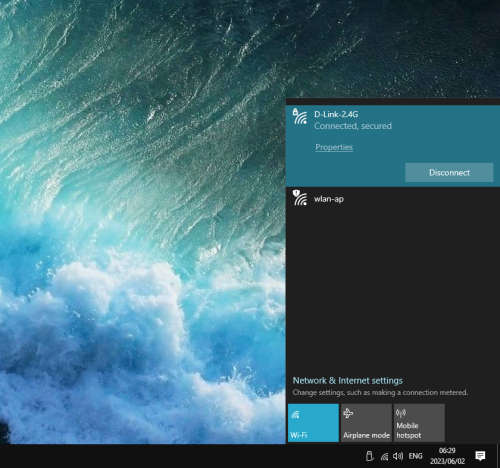Select the D-Link-2.4G network name
This screenshot has height=468, width=500.
(x=336, y=114)
